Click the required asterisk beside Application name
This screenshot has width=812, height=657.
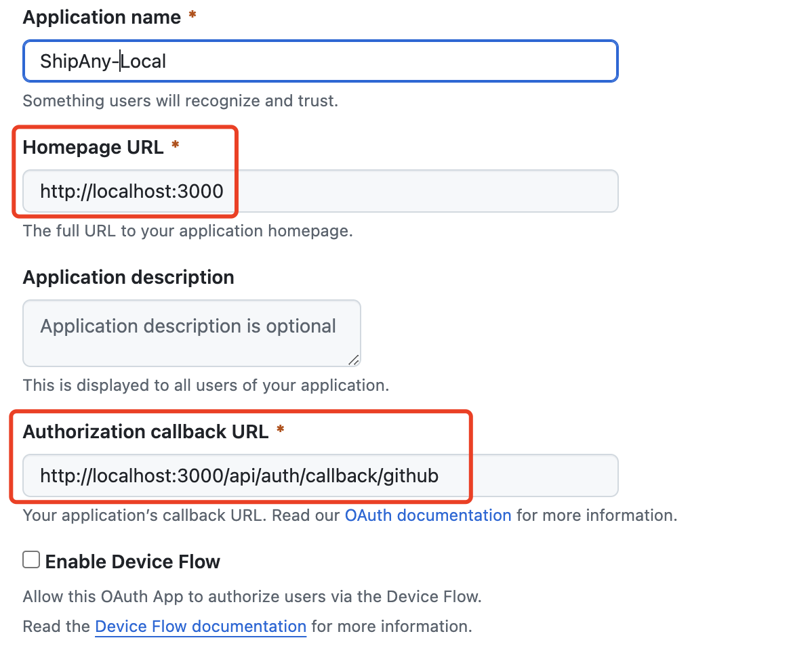click(192, 16)
